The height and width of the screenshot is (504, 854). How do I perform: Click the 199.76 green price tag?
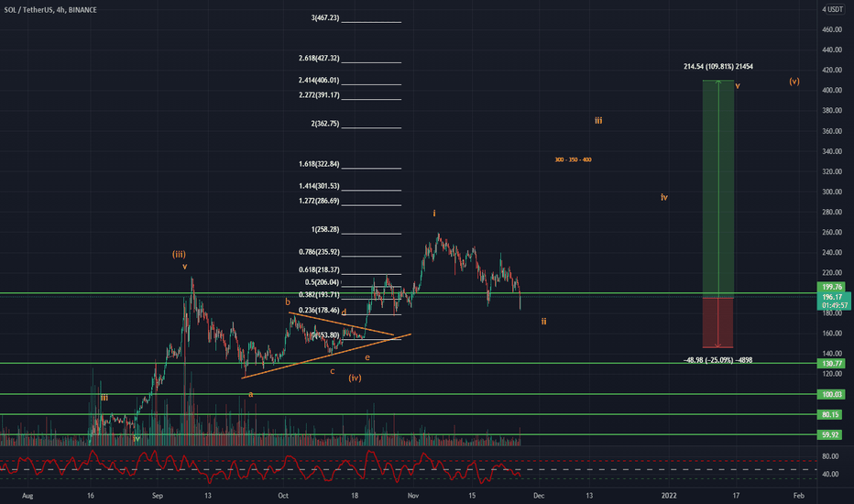coord(832,287)
